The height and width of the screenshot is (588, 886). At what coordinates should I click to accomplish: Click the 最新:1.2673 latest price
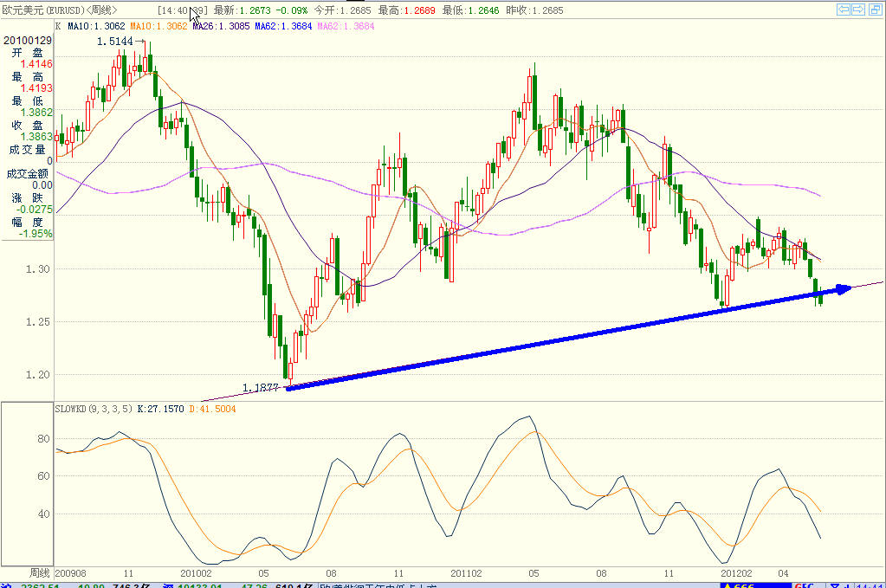(x=242, y=10)
